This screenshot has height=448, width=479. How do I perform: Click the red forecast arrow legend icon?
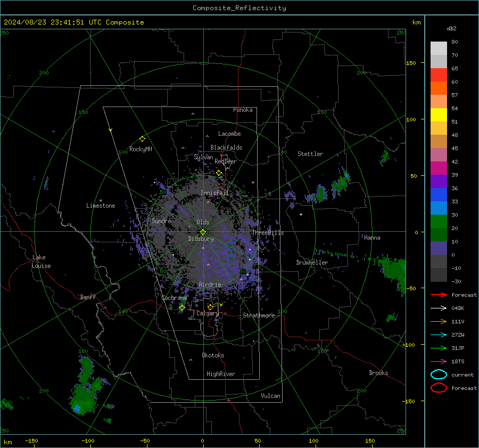click(439, 295)
